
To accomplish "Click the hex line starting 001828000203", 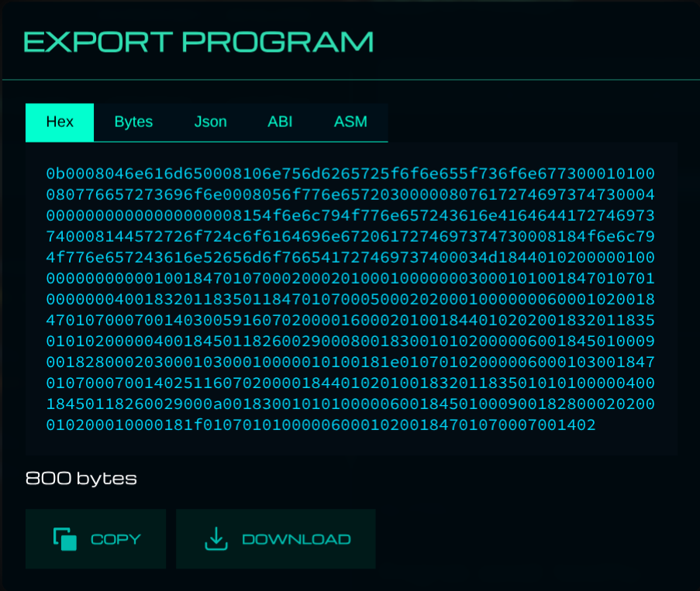I will (x=350, y=361).
